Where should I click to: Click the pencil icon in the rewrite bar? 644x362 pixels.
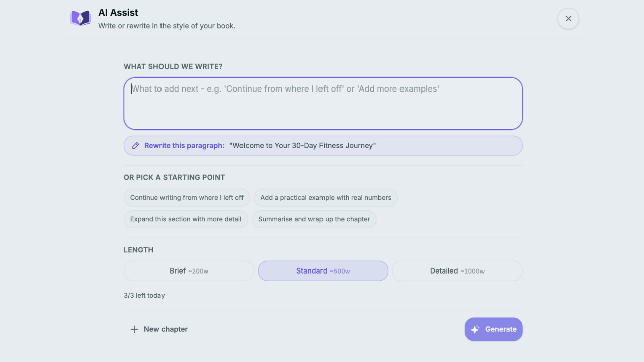tap(136, 146)
